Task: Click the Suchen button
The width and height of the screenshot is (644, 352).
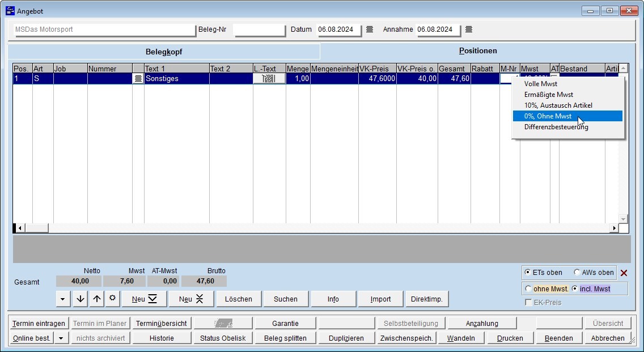Action: pyautogui.click(x=286, y=299)
